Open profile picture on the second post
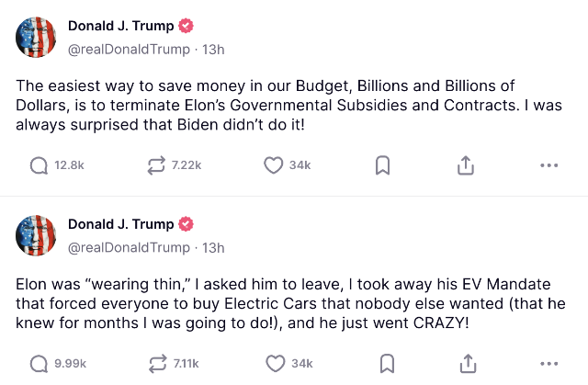The width and height of the screenshot is (588, 385). click(x=36, y=235)
